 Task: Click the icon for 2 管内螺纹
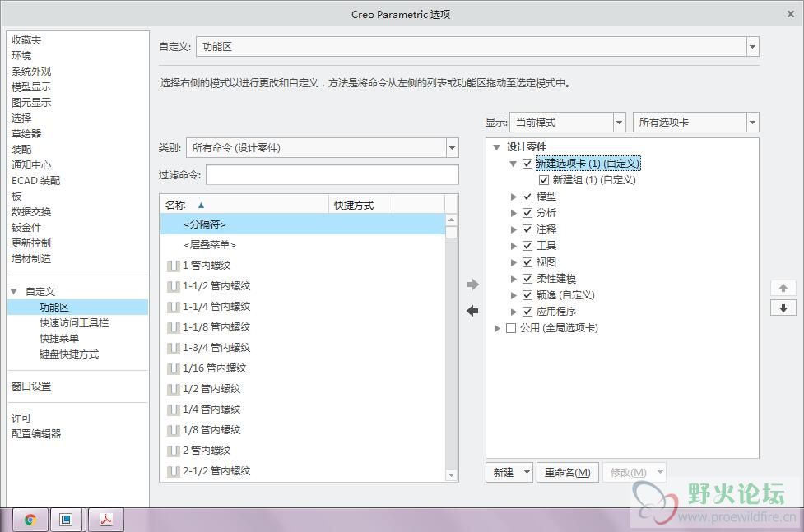[174, 451]
